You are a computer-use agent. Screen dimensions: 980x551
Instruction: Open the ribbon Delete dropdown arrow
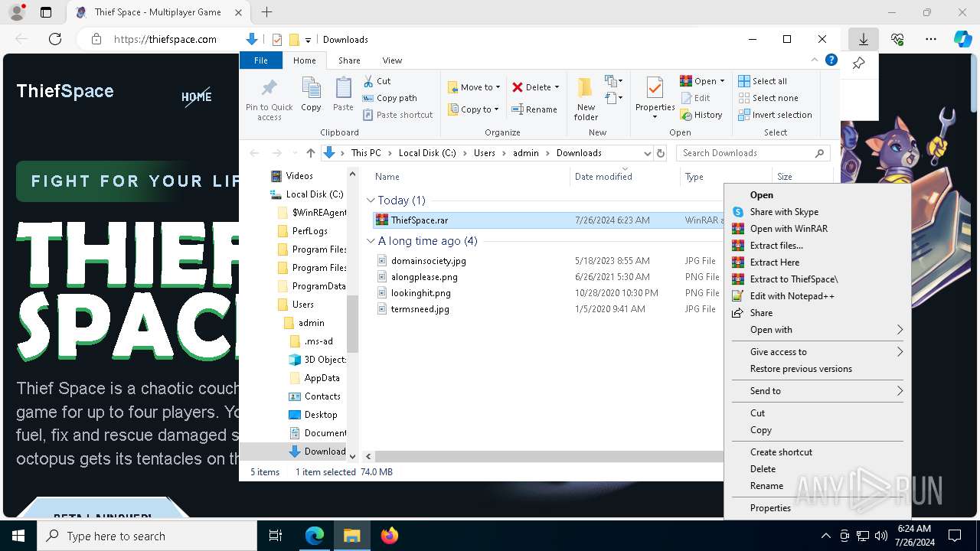pos(557,87)
